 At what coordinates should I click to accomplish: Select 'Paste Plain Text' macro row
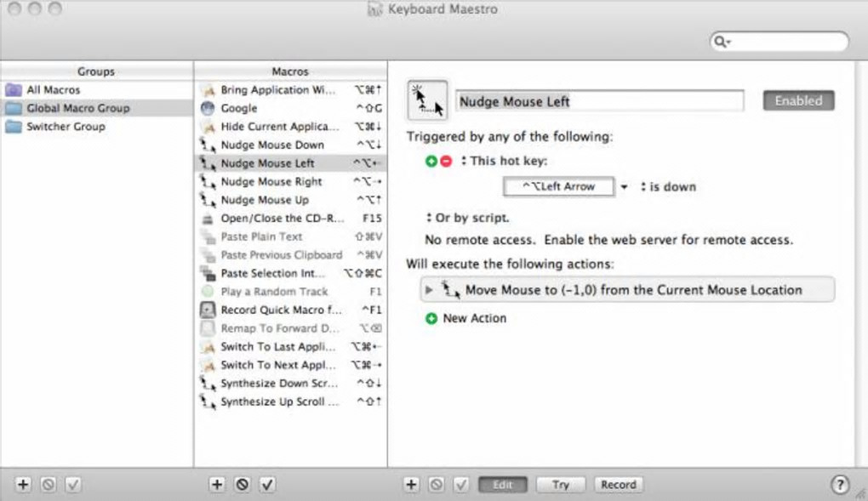tap(291, 236)
